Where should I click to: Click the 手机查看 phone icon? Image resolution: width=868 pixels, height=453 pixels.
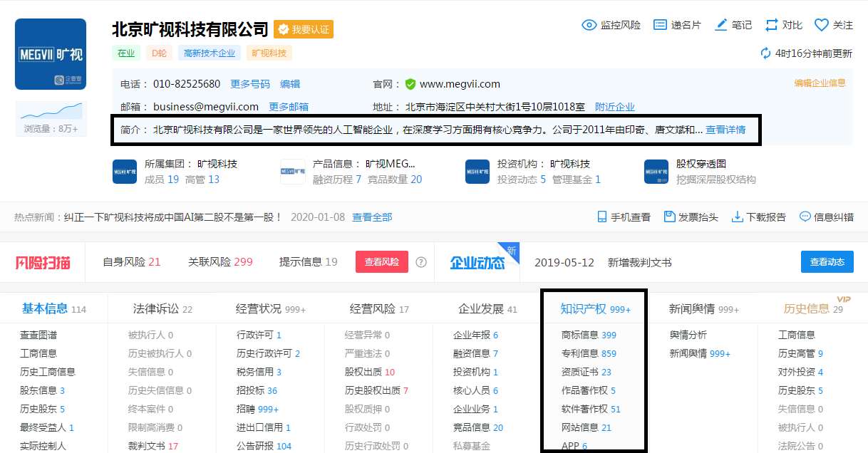601,217
